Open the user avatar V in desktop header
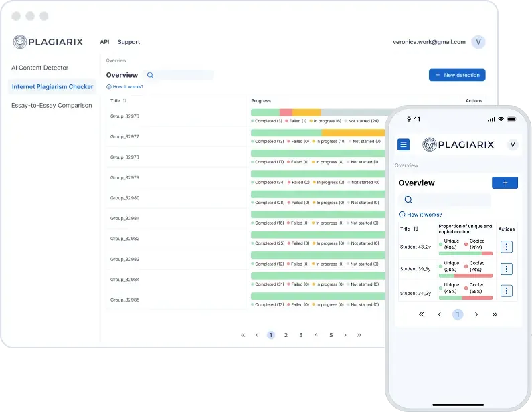Image resolution: width=532 pixels, height=412 pixels. [478, 42]
